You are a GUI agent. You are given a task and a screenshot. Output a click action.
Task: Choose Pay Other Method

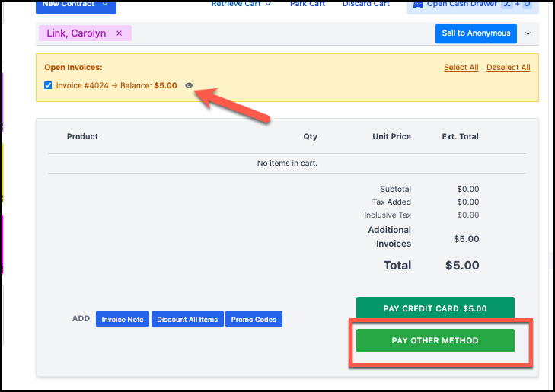point(435,340)
